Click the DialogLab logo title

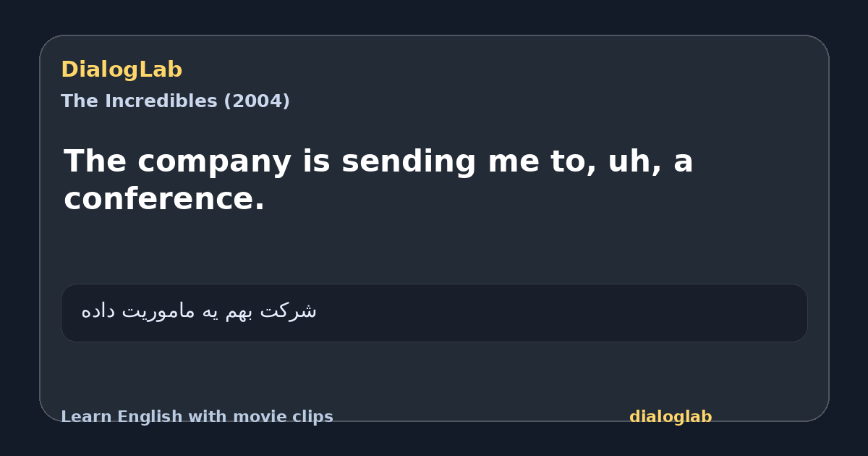point(122,69)
